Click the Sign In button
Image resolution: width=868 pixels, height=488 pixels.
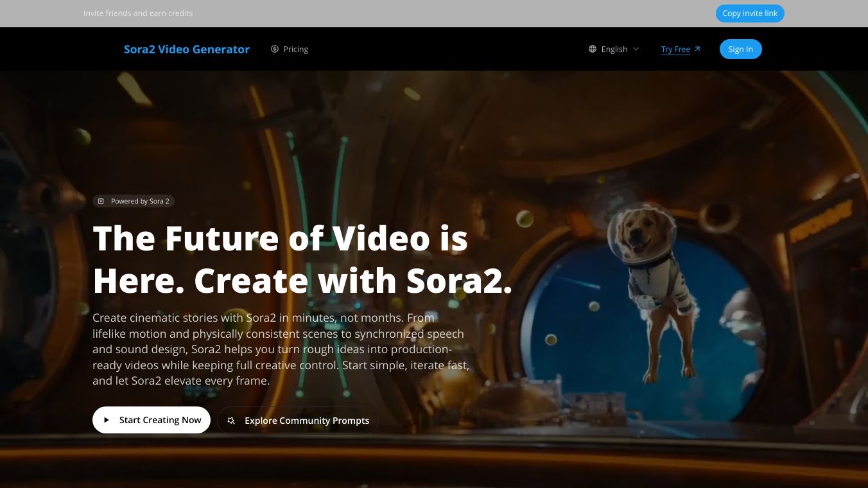point(740,49)
